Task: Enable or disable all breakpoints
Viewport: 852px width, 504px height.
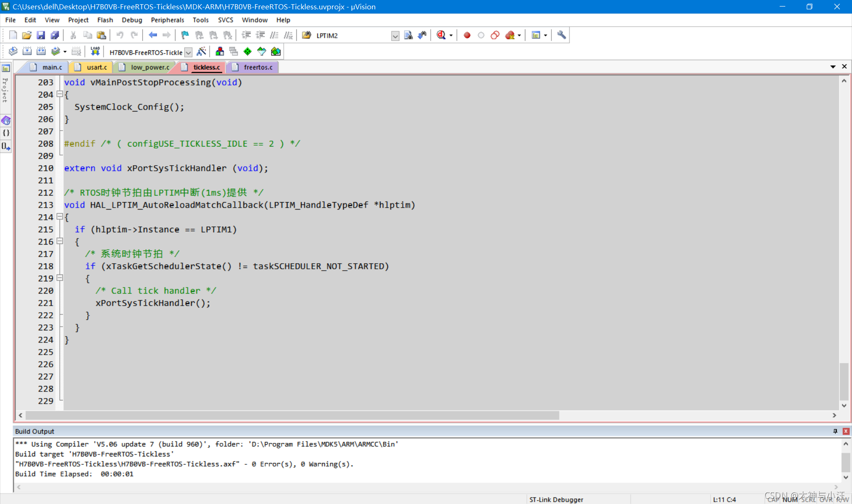Action: pyautogui.click(x=495, y=35)
